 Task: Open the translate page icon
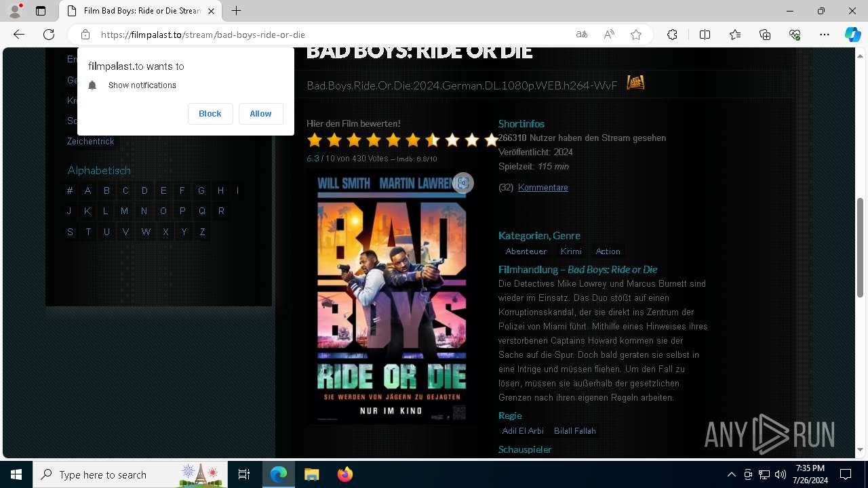(x=582, y=35)
